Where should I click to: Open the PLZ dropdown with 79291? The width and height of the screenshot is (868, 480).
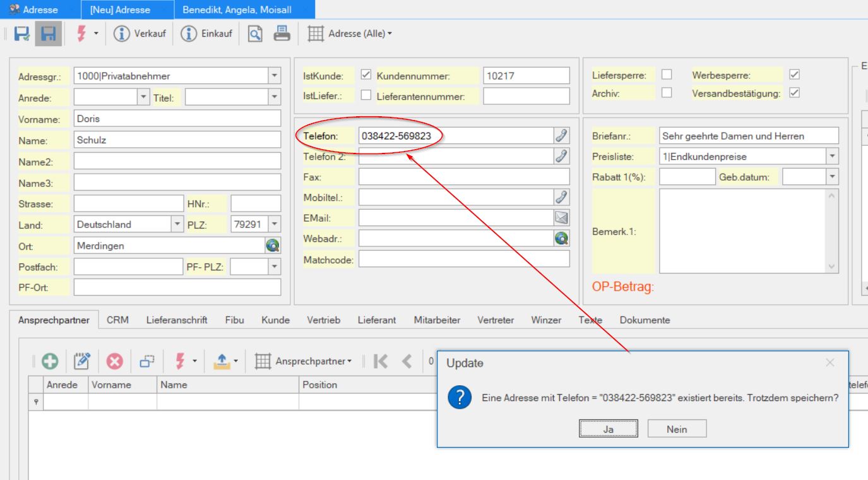tap(274, 224)
